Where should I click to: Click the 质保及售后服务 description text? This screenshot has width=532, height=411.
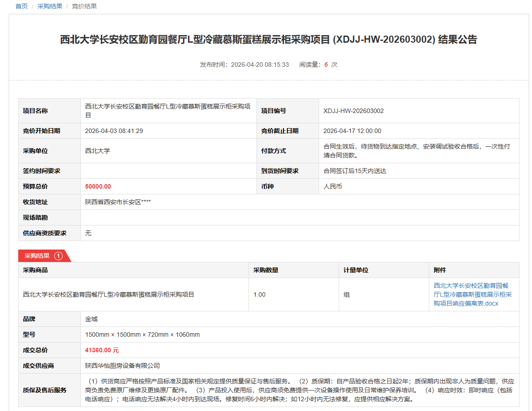298,390
